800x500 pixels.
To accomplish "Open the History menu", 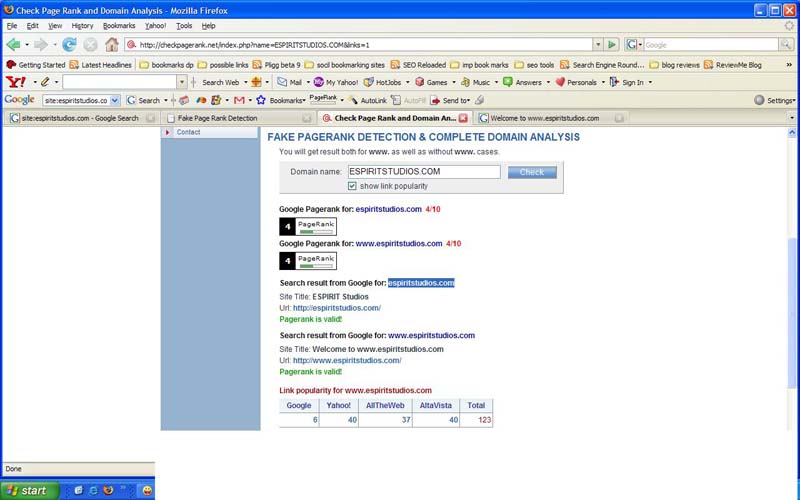I will point(82,26).
